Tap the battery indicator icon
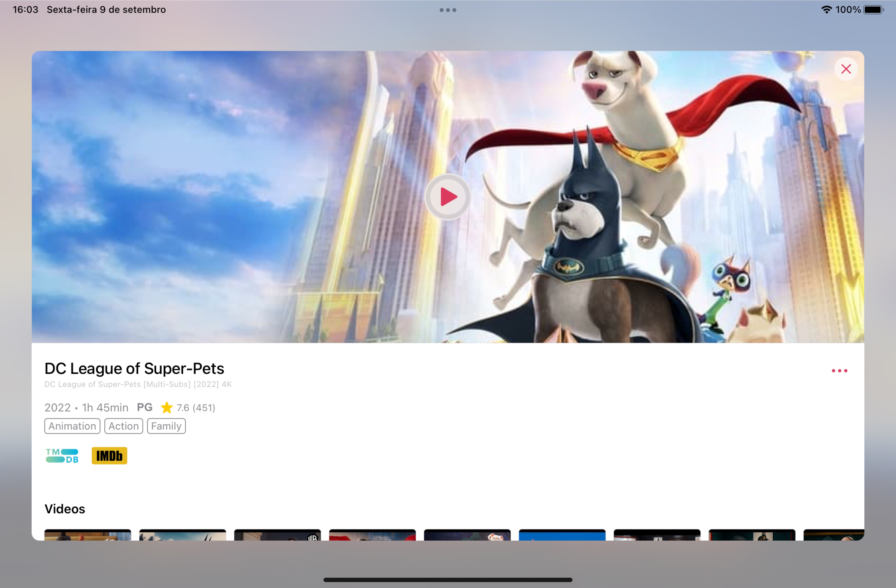Viewport: 896px width, 588px height. coord(873,9)
